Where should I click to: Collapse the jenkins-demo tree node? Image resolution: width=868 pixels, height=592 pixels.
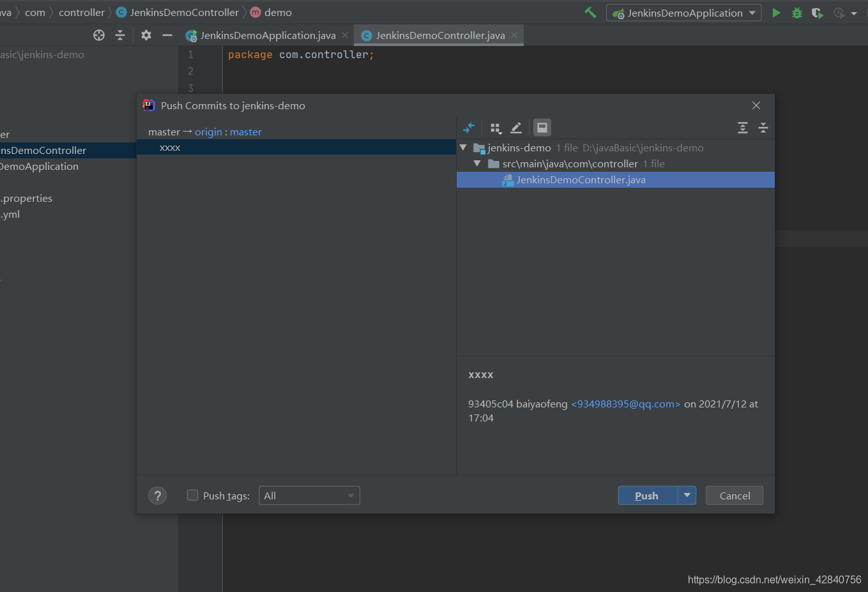click(x=463, y=148)
